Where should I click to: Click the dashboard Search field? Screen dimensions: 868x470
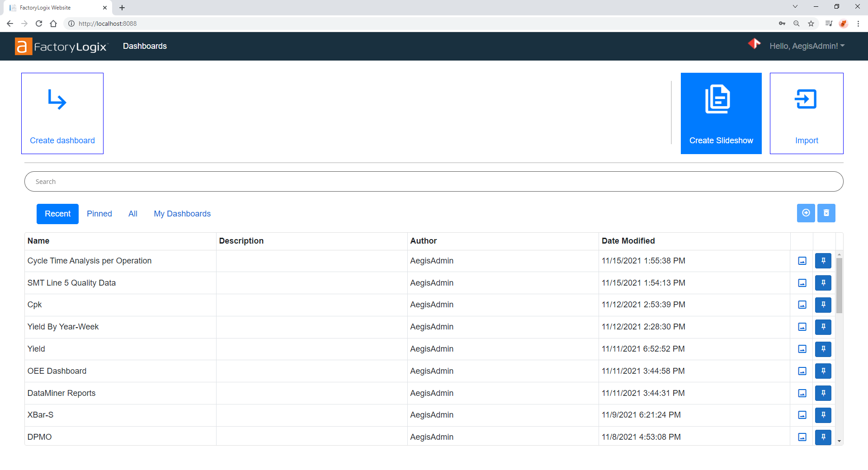coord(434,182)
